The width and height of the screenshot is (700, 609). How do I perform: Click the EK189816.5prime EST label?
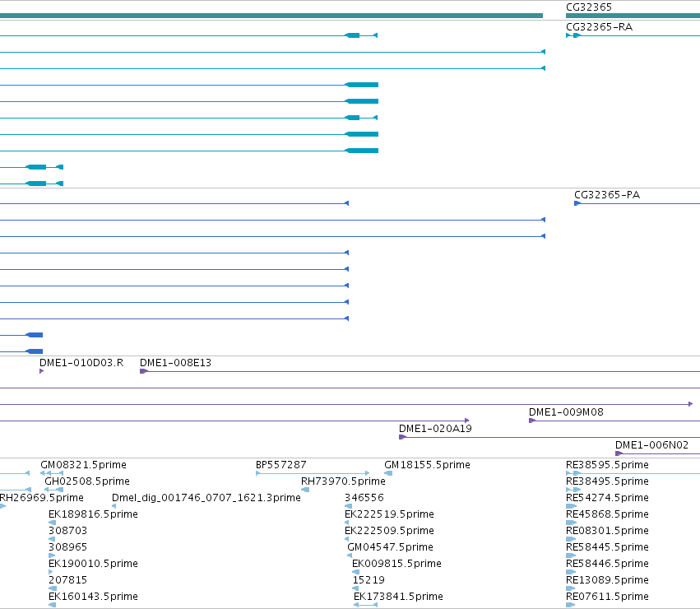[x=93, y=514]
